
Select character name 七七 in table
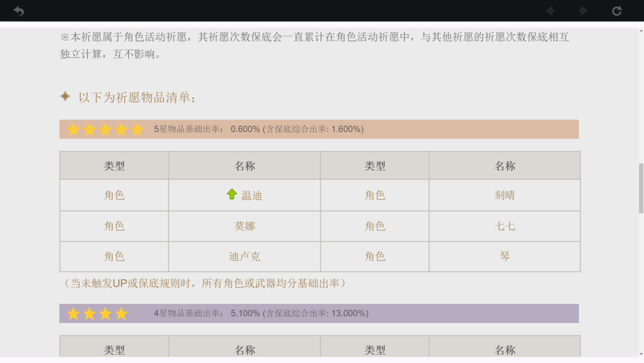[504, 226]
